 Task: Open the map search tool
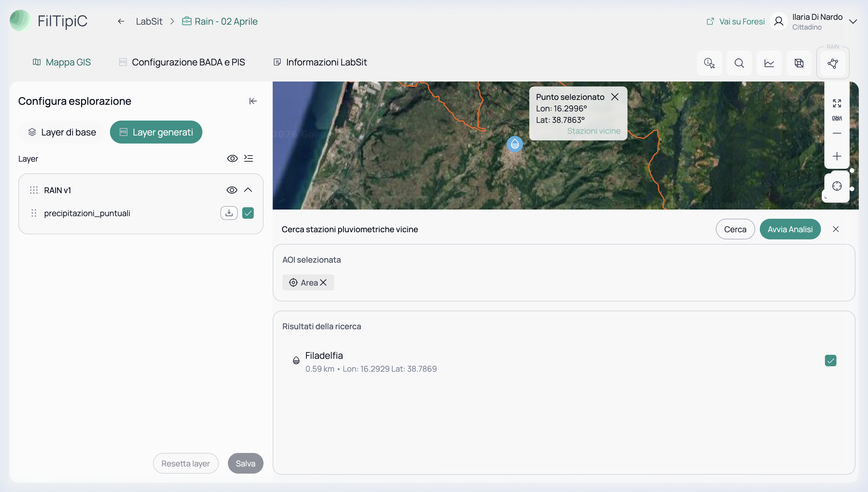[x=739, y=63]
